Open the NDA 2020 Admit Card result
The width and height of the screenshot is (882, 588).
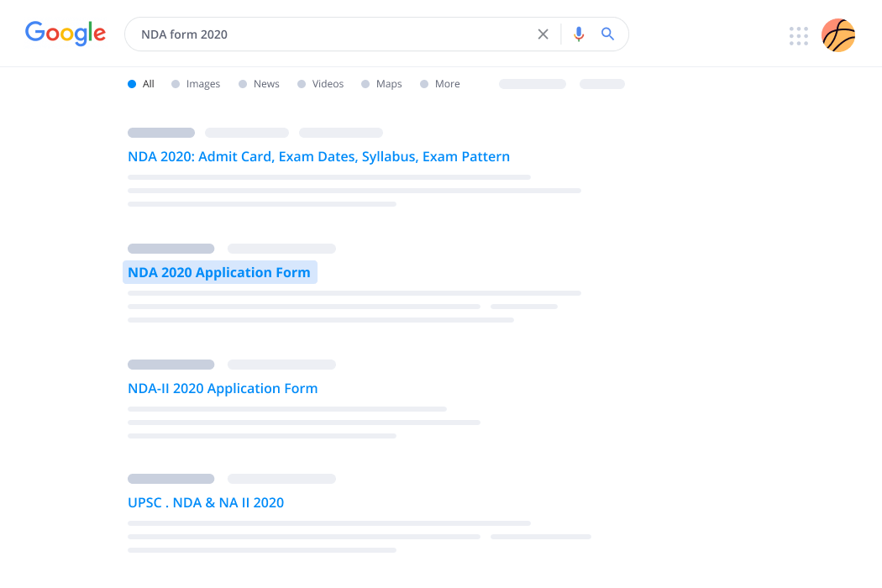[318, 156]
